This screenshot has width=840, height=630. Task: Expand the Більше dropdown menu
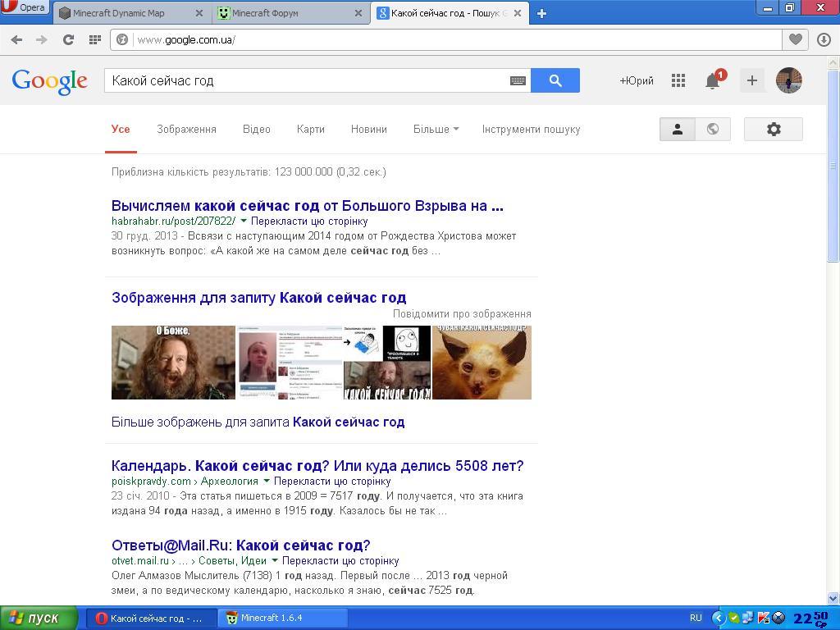(436, 129)
